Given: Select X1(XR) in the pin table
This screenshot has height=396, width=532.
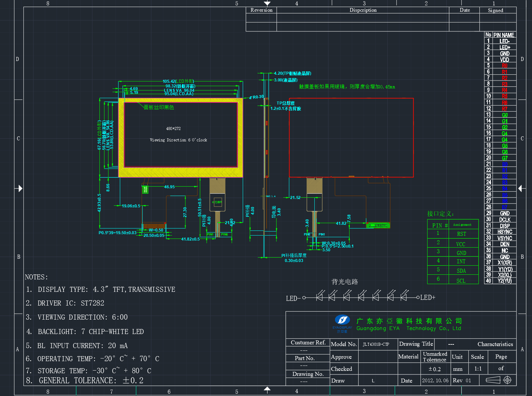Looking at the screenshot, I should 505,263.
